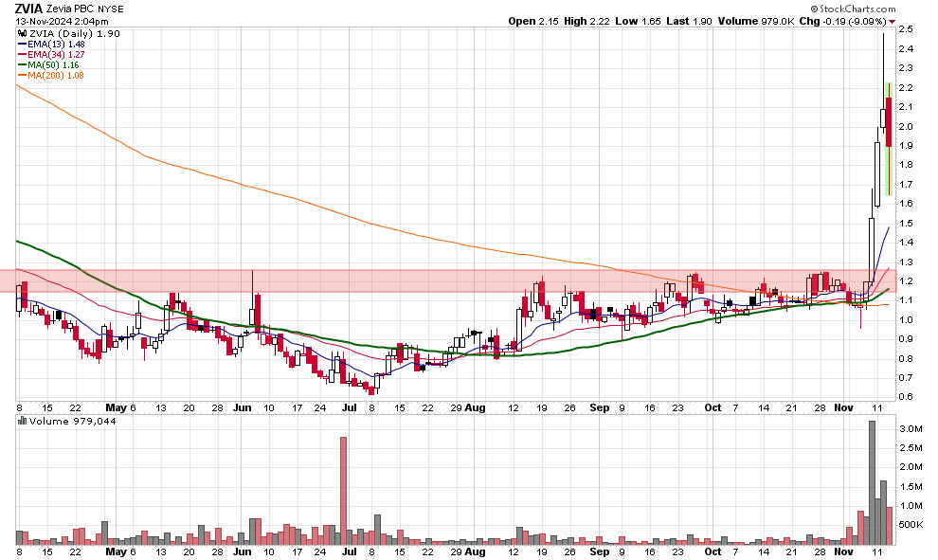Select the EMA(13) 1.48 legend entry
The width and height of the screenshot is (938, 560).
point(59,44)
